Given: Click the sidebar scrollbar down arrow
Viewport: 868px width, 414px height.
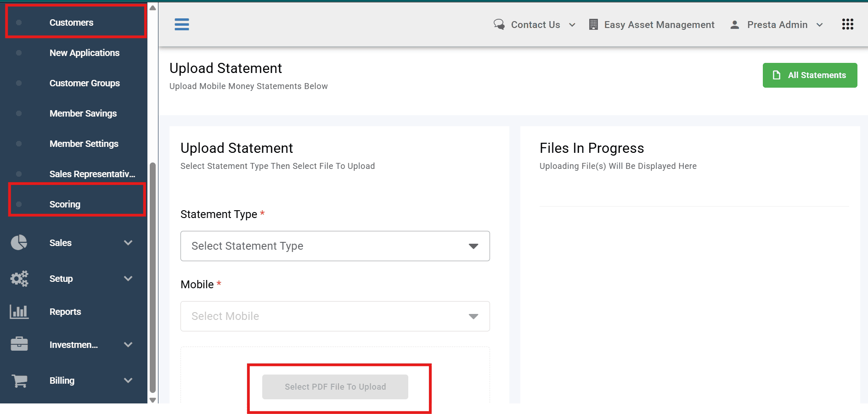Looking at the screenshot, I should [x=153, y=400].
